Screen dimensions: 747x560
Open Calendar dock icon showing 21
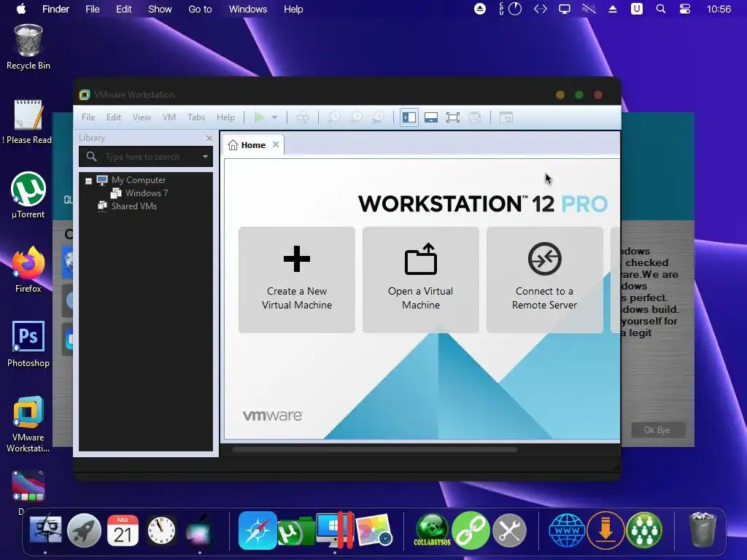pyautogui.click(x=123, y=530)
